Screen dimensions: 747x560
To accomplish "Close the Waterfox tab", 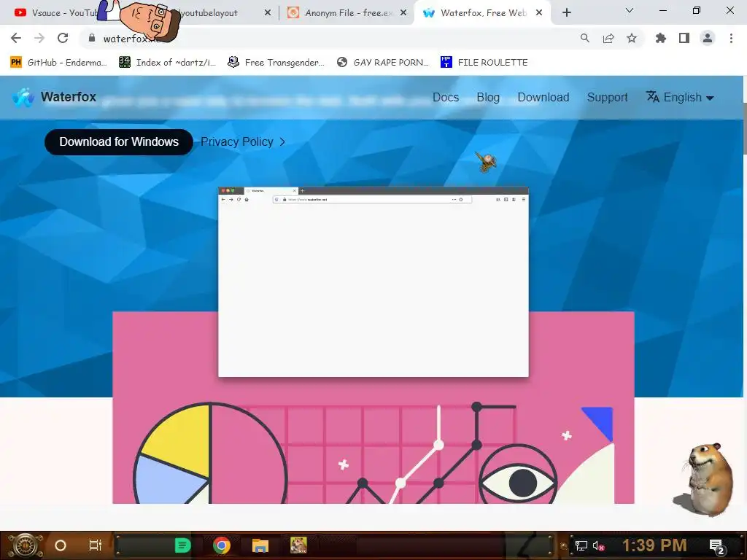I will pos(539,13).
